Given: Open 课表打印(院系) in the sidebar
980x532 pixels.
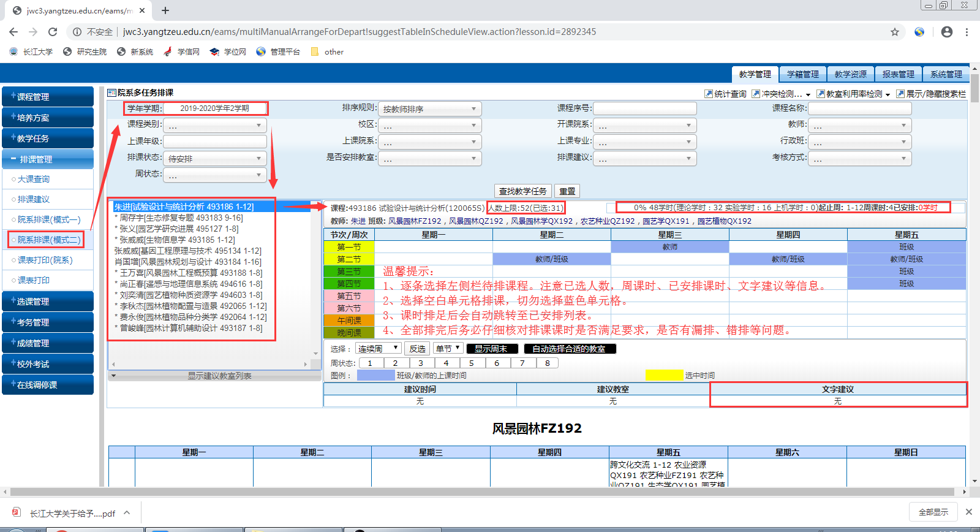Looking at the screenshot, I should point(45,260).
